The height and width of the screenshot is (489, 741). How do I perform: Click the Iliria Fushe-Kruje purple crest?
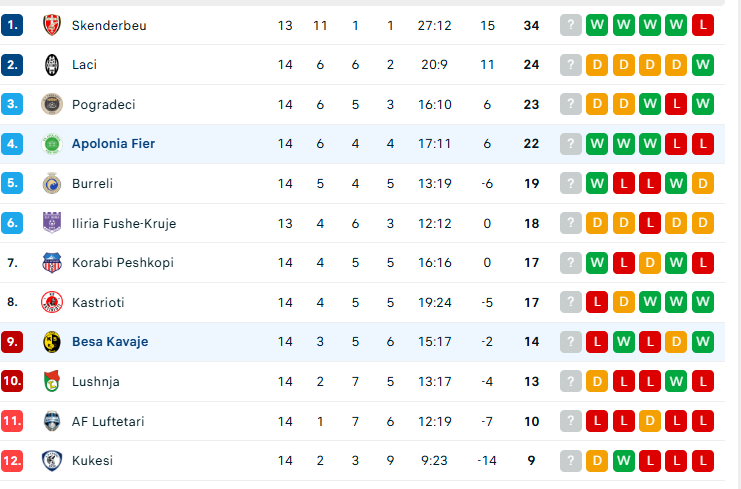pyautogui.click(x=51, y=223)
